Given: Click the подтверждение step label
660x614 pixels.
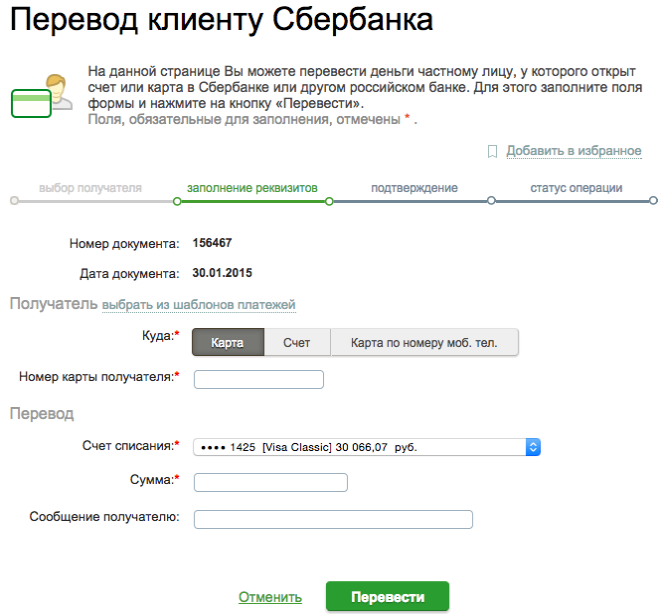Looking at the screenshot, I should (414, 188).
